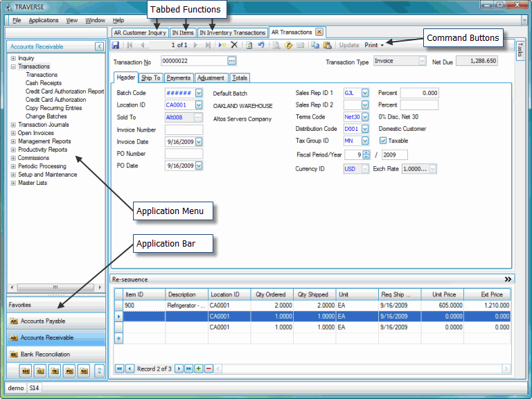
Task: Click the blue undo arrow icon
Action: [261, 45]
